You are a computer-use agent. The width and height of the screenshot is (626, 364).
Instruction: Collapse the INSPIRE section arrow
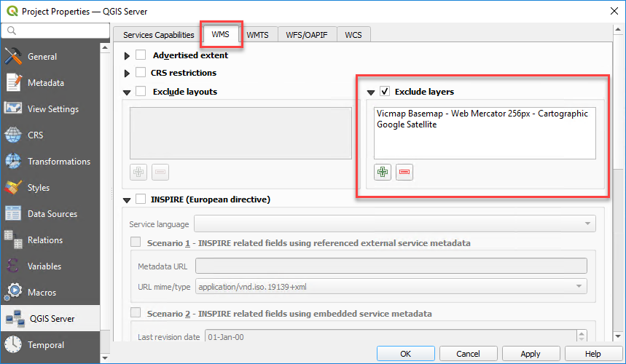point(127,200)
